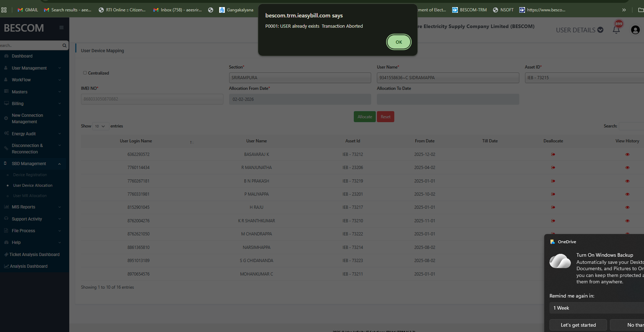
Task: Open the USER DETAILS dropdown
Action: pos(580,30)
